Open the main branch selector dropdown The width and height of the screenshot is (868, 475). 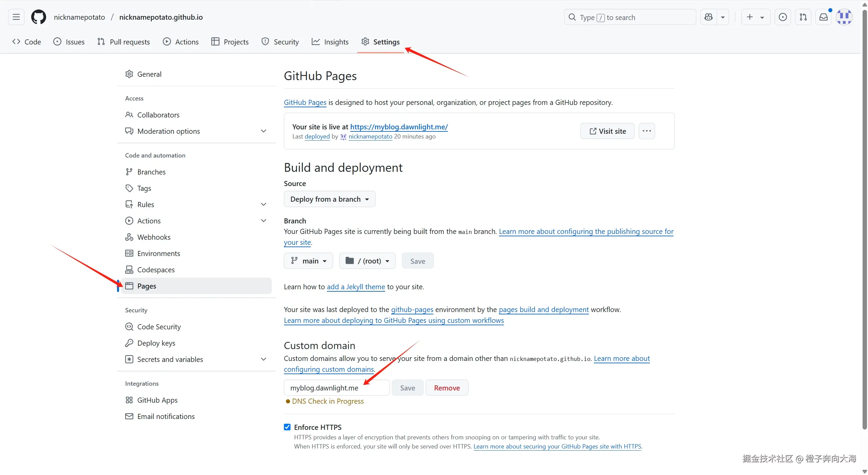coord(308,261)
